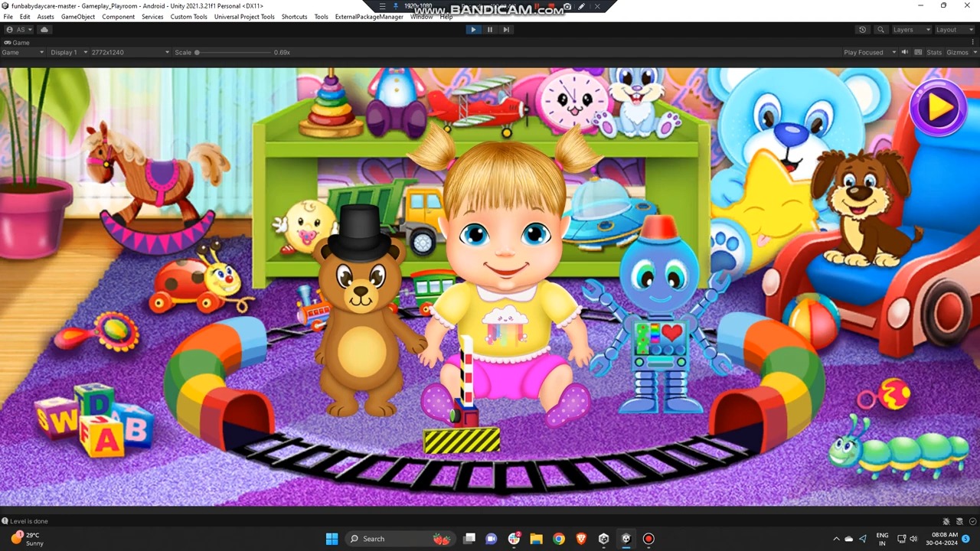Open Brave browser from the taskbar
980x551 pixels.
point(581,539)
